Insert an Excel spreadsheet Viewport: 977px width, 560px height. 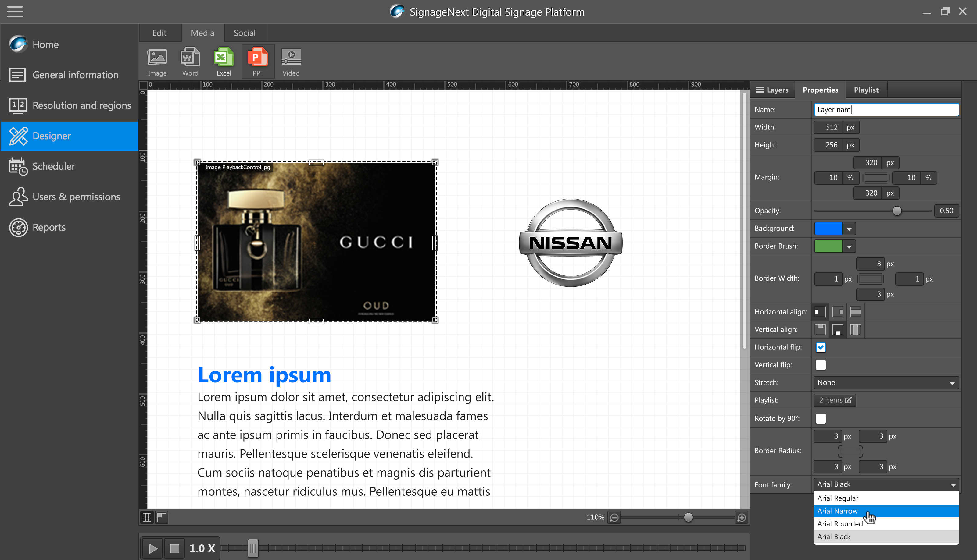[224, 62]
